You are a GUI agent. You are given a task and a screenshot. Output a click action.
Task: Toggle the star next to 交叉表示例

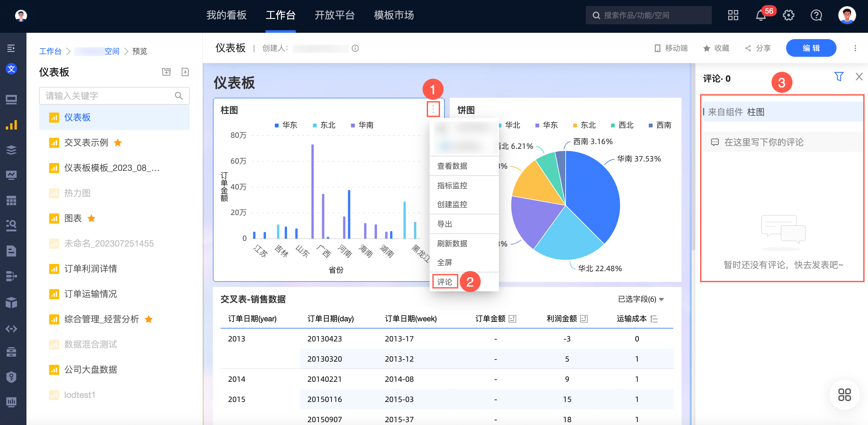(117, 143)
